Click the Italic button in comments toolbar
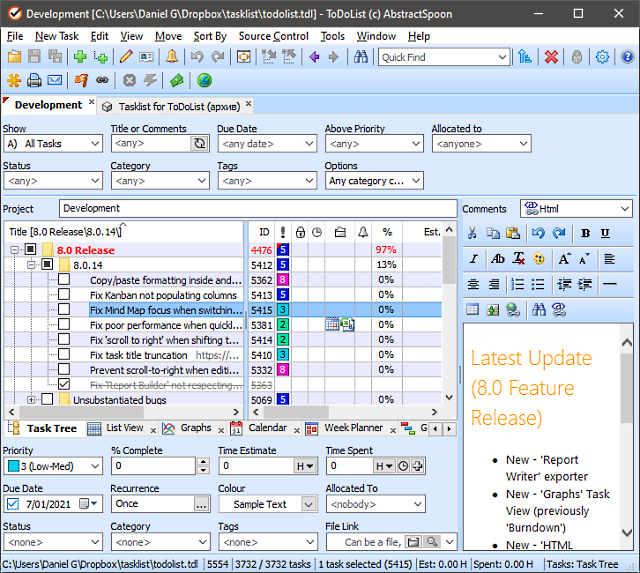640x573 pixels. click(473, 259)
